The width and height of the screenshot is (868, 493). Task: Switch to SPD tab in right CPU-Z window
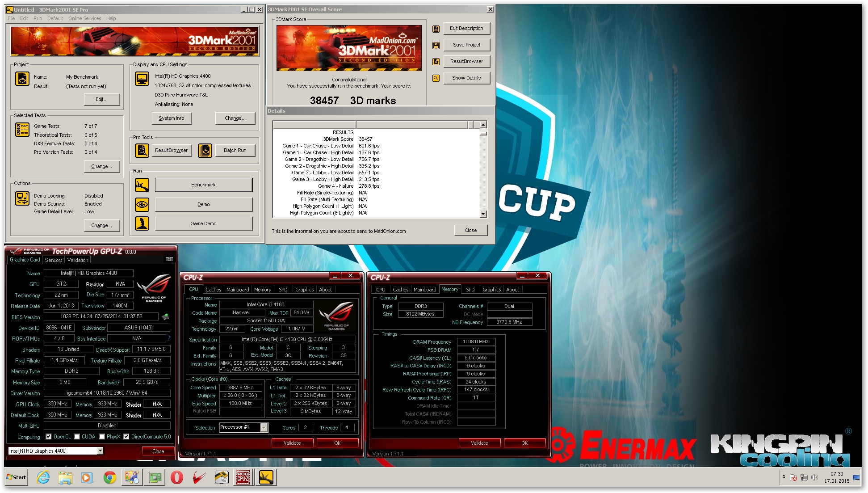tap(470, 290)
